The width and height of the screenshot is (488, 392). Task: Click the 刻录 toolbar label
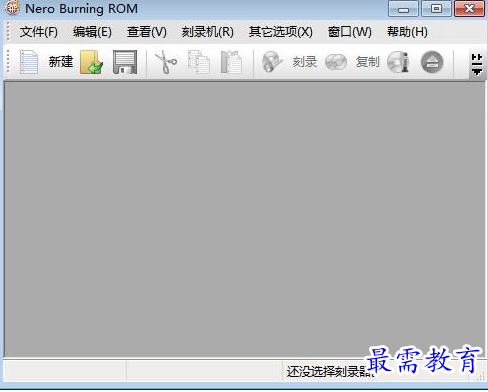(x=305, y=62)
